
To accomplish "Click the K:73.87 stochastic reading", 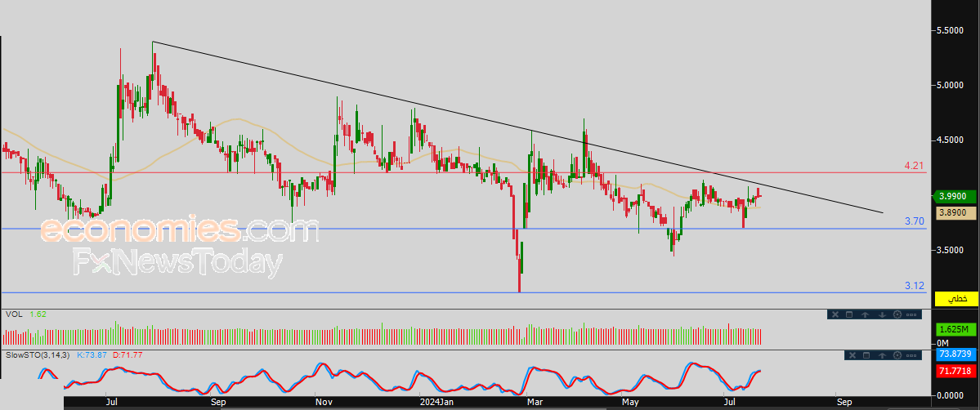I will (92, 355).
